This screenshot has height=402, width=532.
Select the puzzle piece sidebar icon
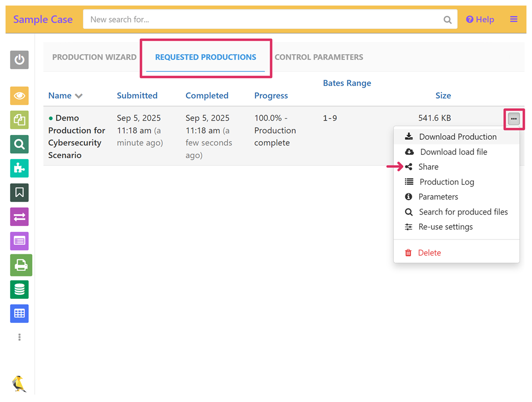pyautogui.click(x=19, y=168)
